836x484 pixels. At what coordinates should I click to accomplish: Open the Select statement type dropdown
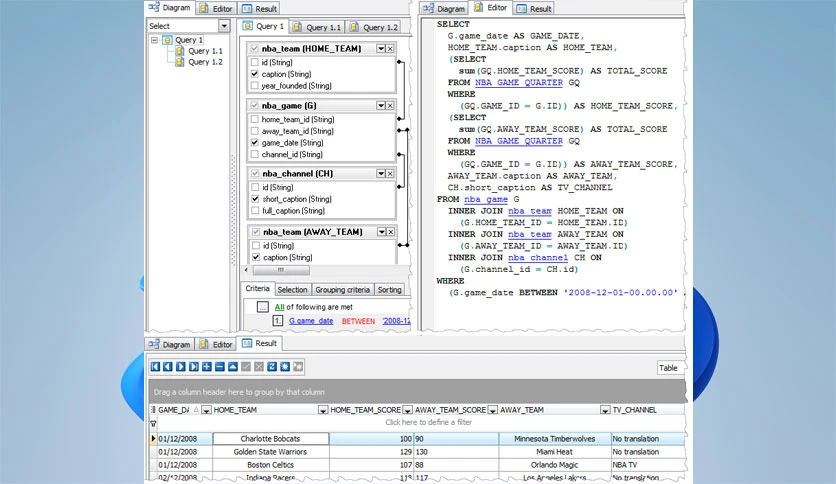224,26
